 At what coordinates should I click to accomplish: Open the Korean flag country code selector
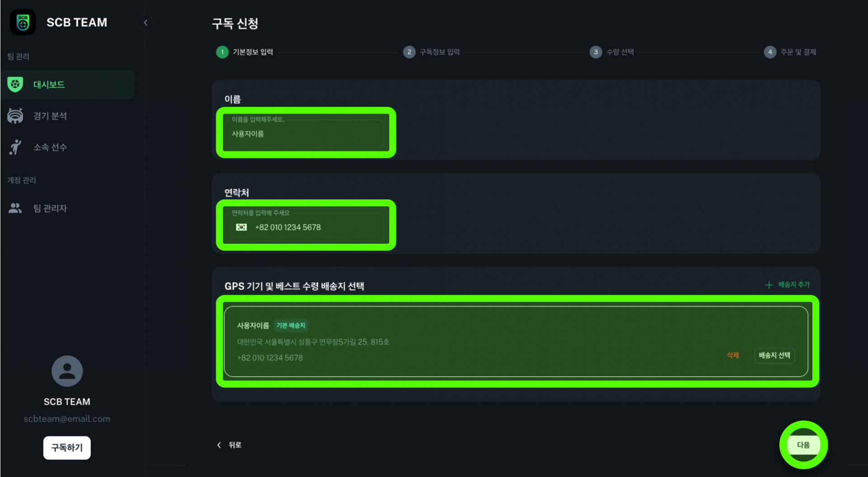pyautogui.click(x=241, y=227)
